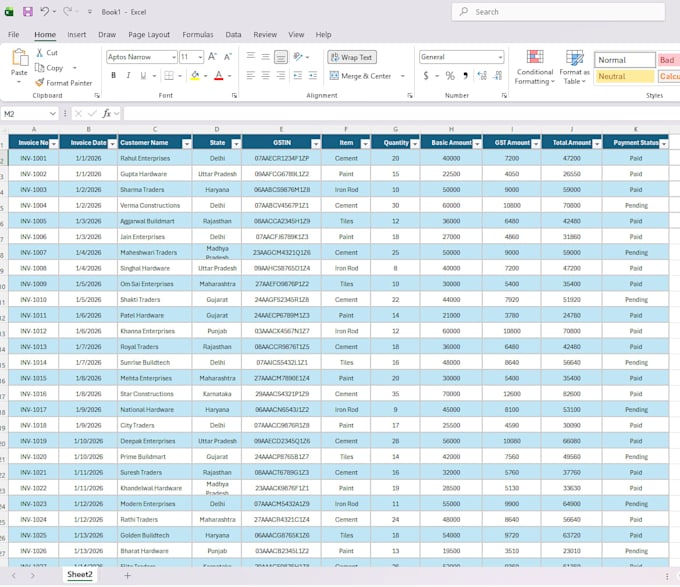This screenshot has width=680, height=587.
Task: Switch to the Review tab
Action: [x=265, y=34]
